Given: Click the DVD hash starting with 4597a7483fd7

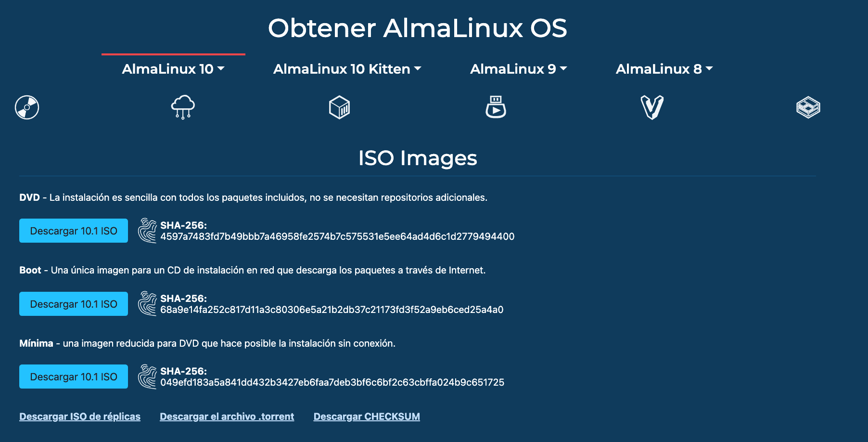Looking at the screenshot, I should 337,236.
